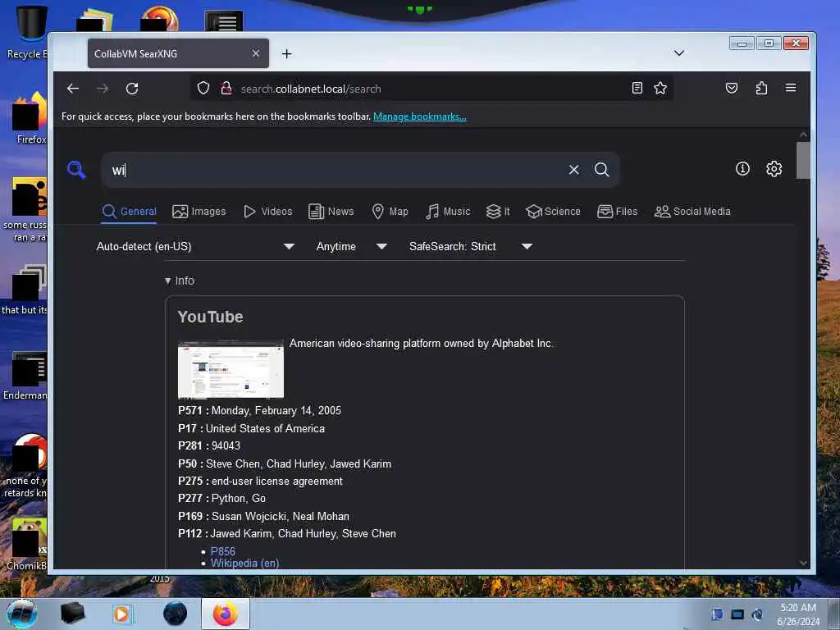Click the insecure connection padlock icon

click(226, 88)
